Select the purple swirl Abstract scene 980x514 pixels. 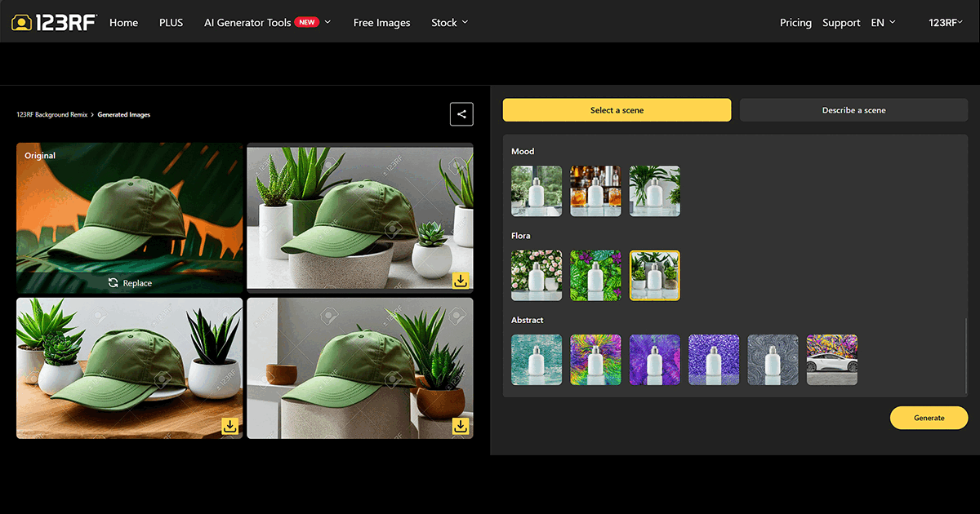point(655,360)
